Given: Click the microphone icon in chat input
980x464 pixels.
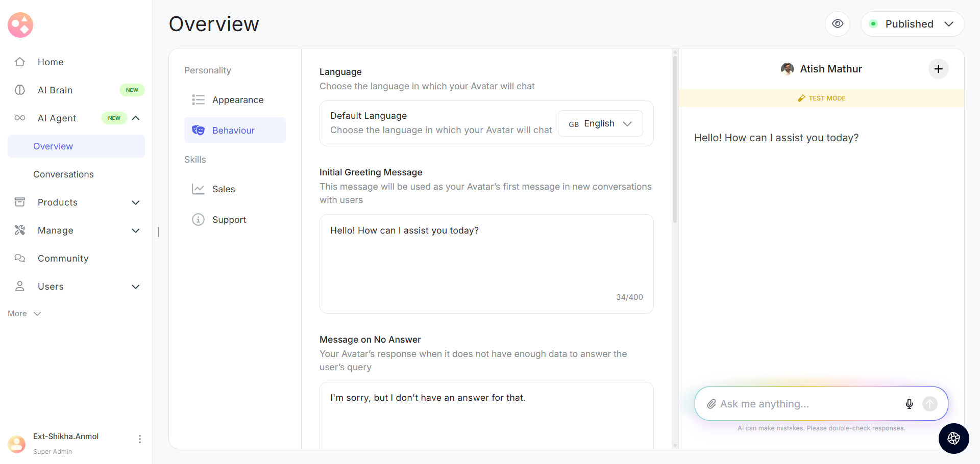Looking at the screenshot, I should click(909, 404).
